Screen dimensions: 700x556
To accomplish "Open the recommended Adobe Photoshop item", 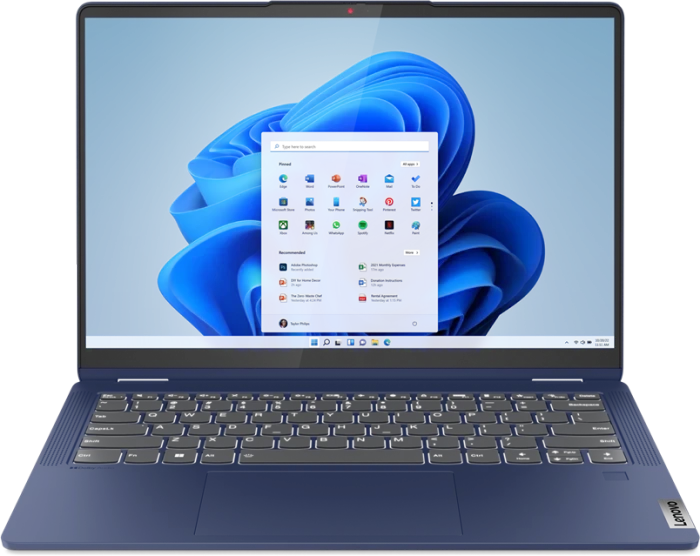I will tap(299, 267).
